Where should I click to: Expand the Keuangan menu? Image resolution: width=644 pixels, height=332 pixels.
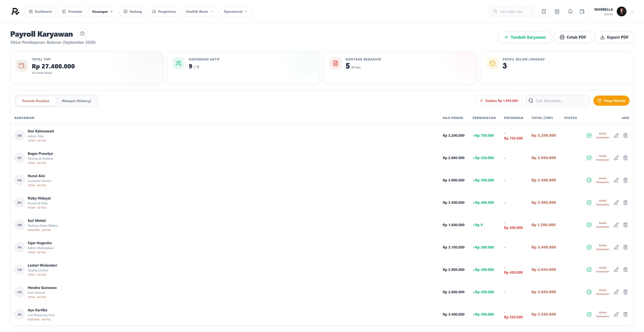pos(103,12)
